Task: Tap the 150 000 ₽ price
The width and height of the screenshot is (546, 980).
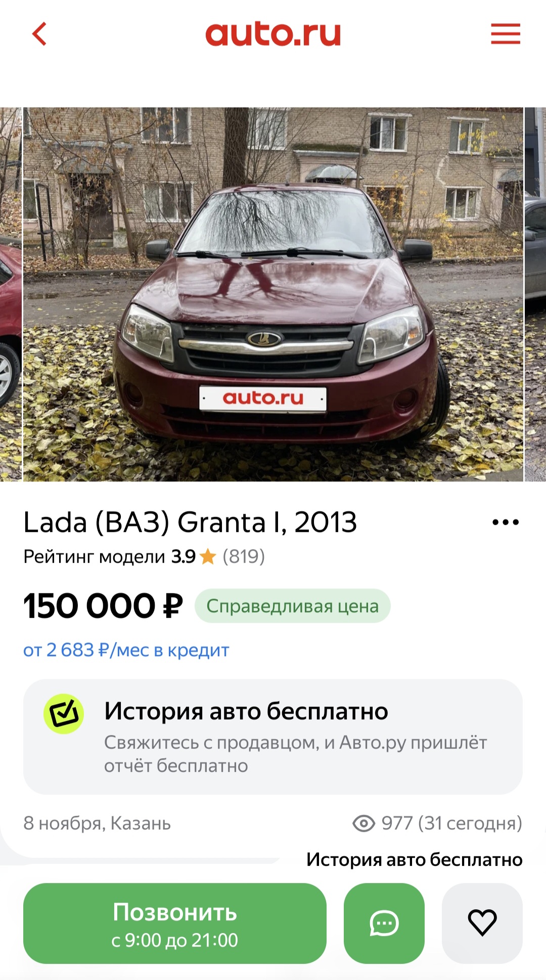Action: click(103, 606)
